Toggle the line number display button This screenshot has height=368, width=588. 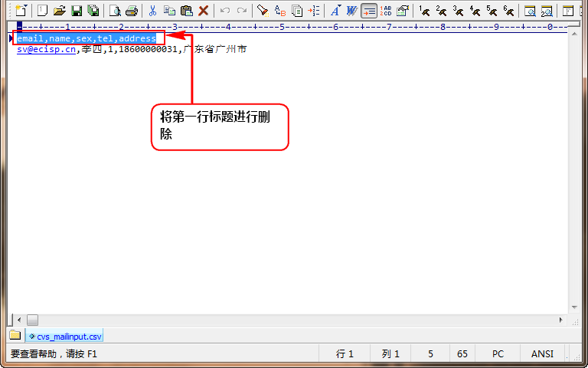click(x=385, y=11)
